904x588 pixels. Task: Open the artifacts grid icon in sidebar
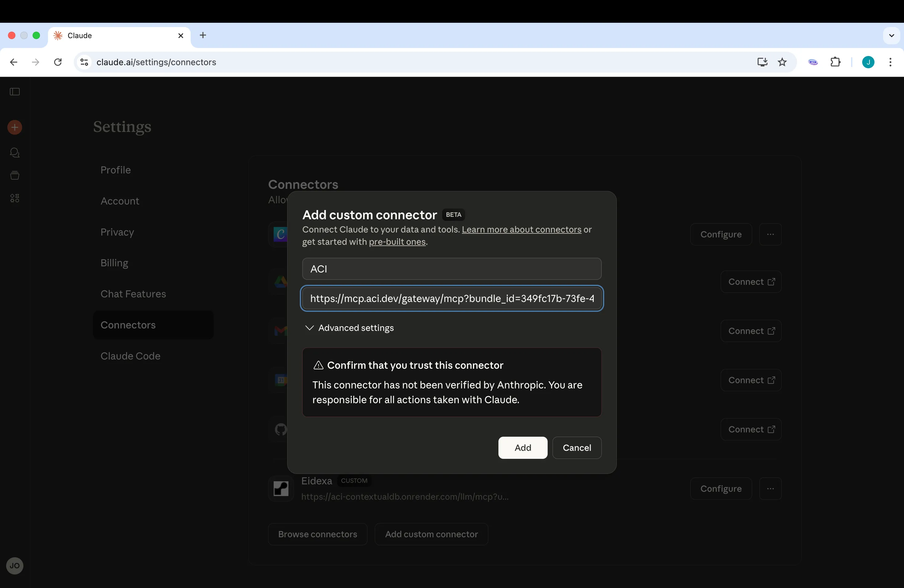15,198
